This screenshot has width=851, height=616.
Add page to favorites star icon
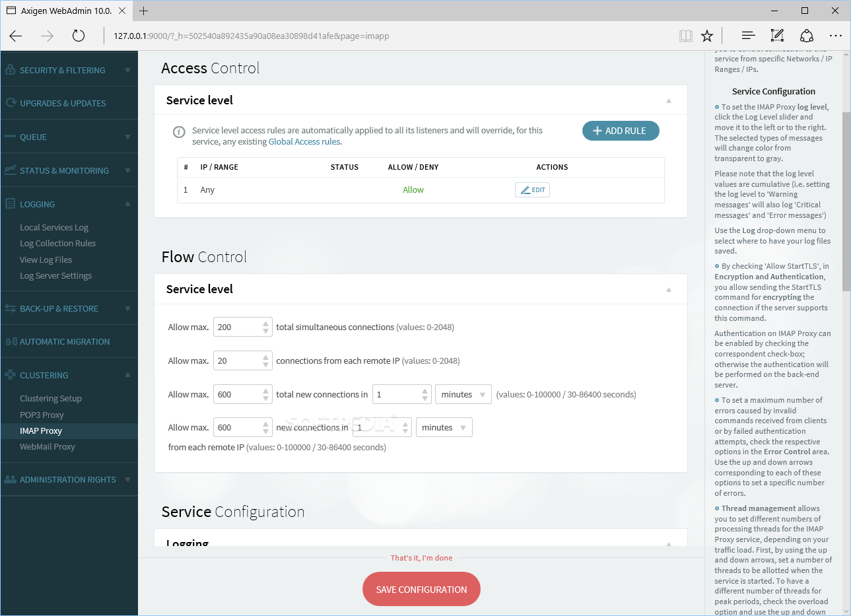coord(707,36)
